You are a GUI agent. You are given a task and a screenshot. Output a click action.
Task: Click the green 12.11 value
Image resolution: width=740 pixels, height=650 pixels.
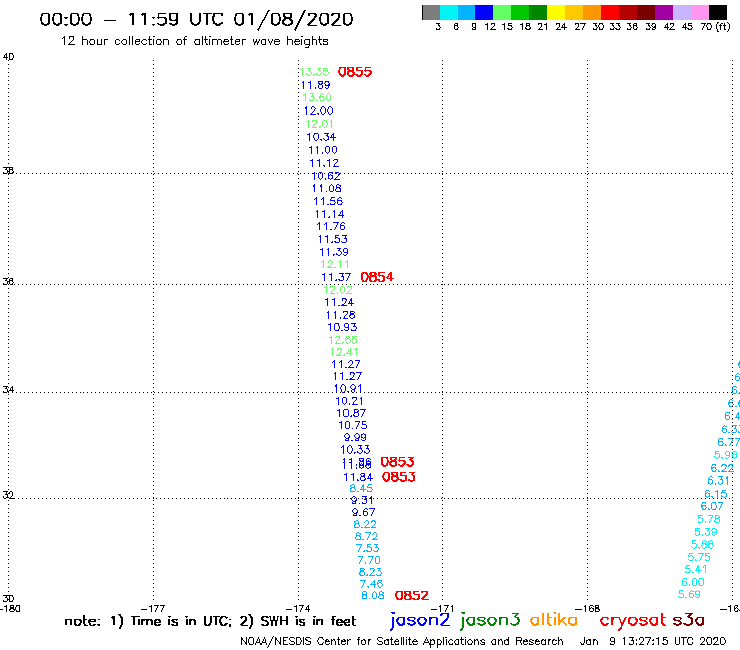click(x=335, y=264)
